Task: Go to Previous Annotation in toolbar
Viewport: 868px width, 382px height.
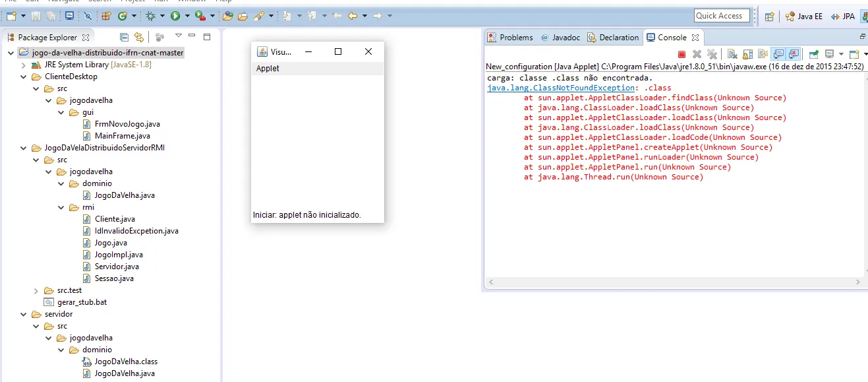Action: pyautogui.click(x=311, y=16)
